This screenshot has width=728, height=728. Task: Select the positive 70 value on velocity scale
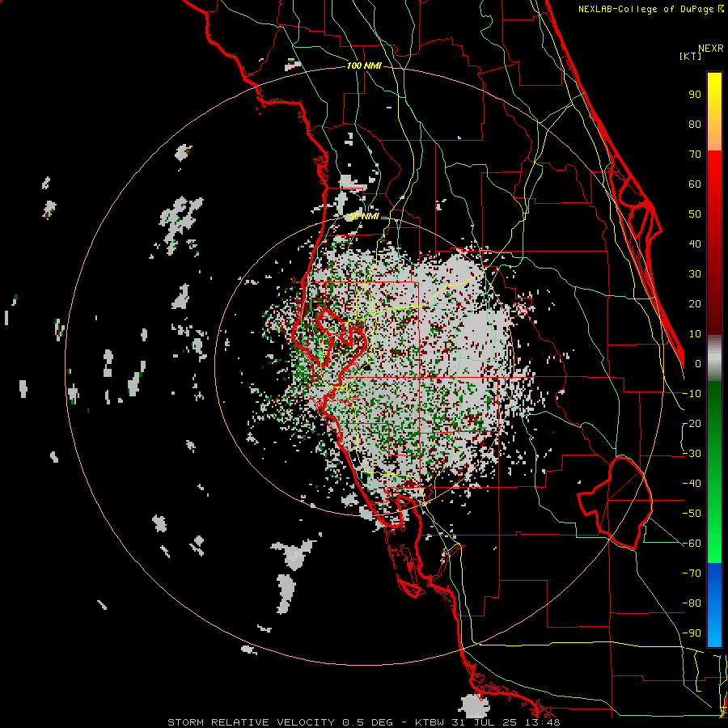pos(695,154)
